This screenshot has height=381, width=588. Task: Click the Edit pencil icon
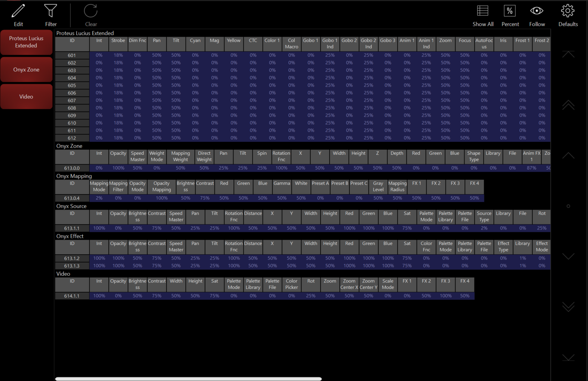(x=18, y=11)
